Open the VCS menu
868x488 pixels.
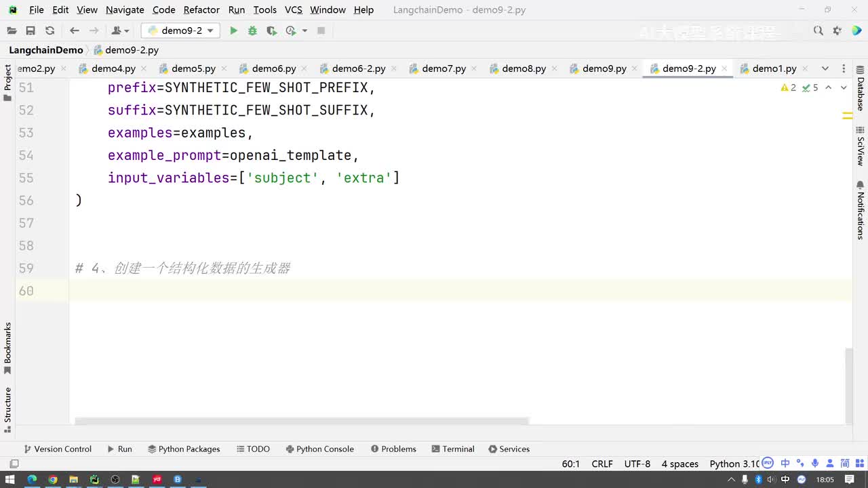click(x=294, y=9)
